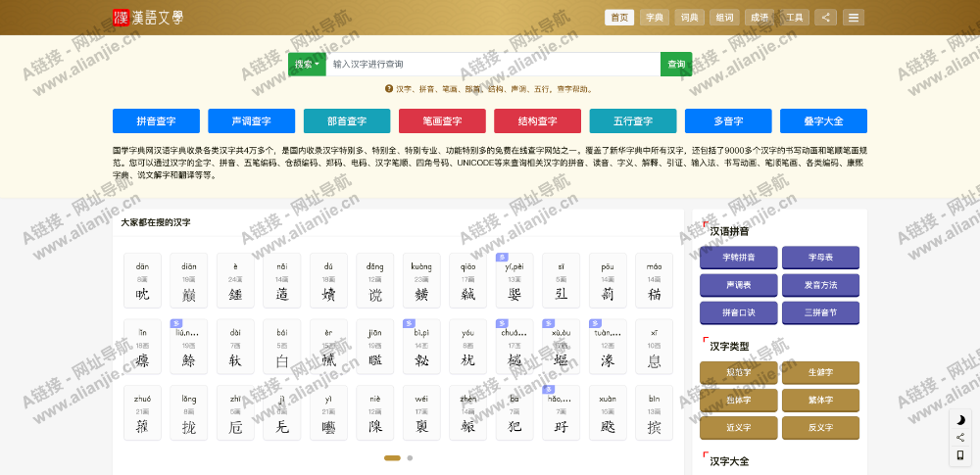Viewport: 980px width, 475px height.
Task: Open the 生僻字 category
Action: [x=820, y=372]
